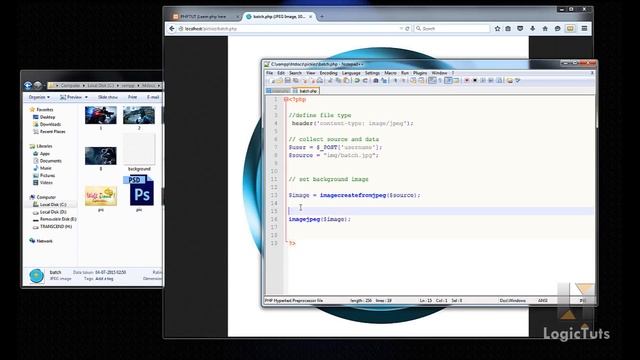The image size is (640, 360).
Task: Select Pictures under Libraries
Action: click(x=44, y=175)
